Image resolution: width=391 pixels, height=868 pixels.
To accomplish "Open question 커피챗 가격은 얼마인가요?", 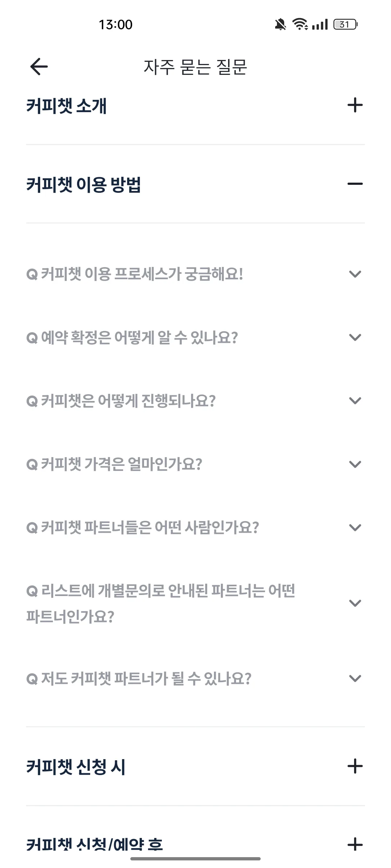I will tap(114, 464).
